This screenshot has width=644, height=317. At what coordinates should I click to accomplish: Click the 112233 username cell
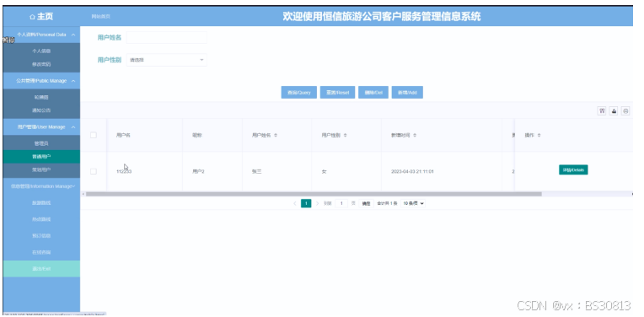124,172
